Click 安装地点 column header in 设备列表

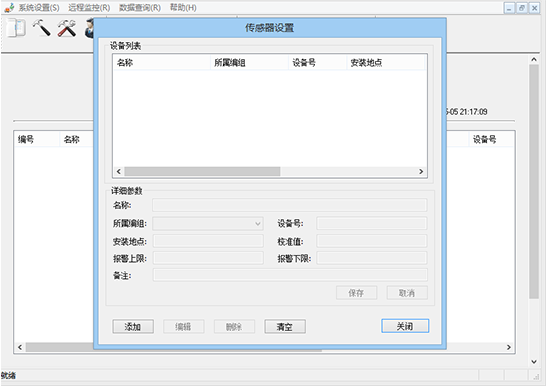386,63
